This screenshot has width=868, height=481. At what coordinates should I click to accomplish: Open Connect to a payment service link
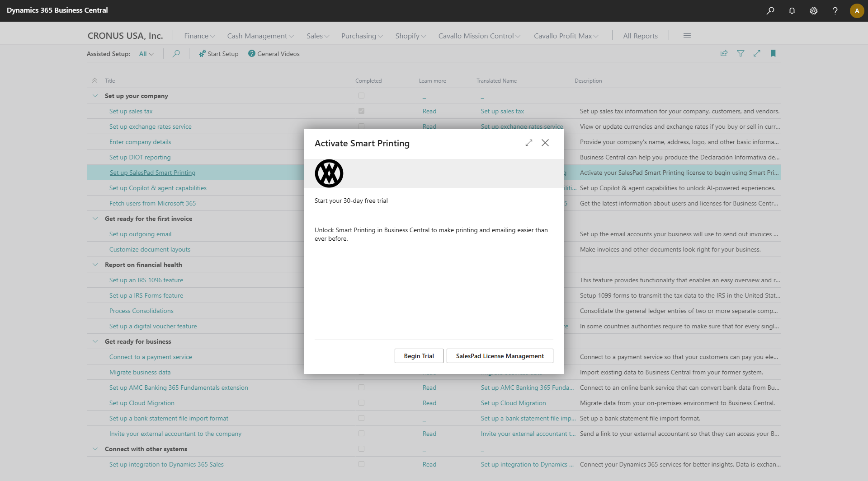click(151, 357)
